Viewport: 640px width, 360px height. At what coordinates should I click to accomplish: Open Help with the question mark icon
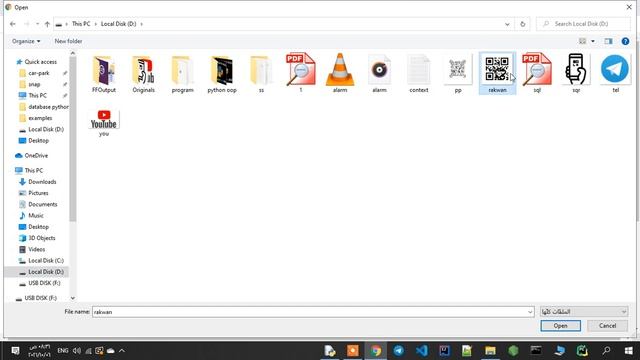pyautogui.click(x=625, y=41)
